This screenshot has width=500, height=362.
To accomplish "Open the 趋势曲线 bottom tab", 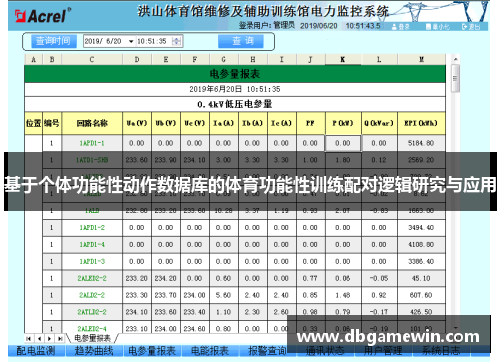I will pyautogui.click(x=94, y=351).
